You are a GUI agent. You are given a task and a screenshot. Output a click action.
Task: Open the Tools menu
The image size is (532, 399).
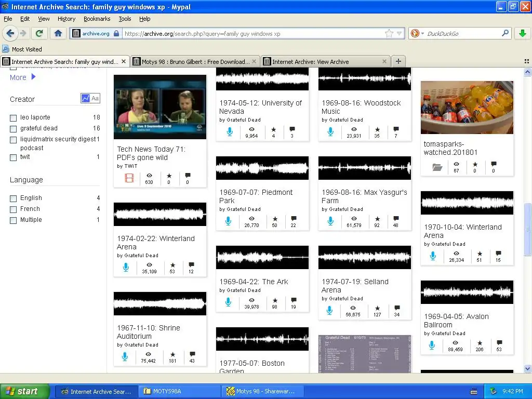(125, 19)
